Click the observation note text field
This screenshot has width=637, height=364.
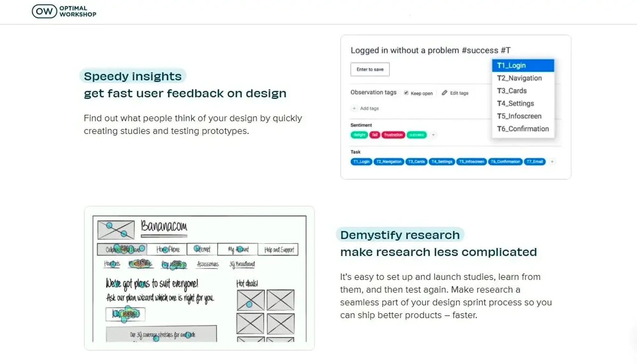tap(430, 50)
